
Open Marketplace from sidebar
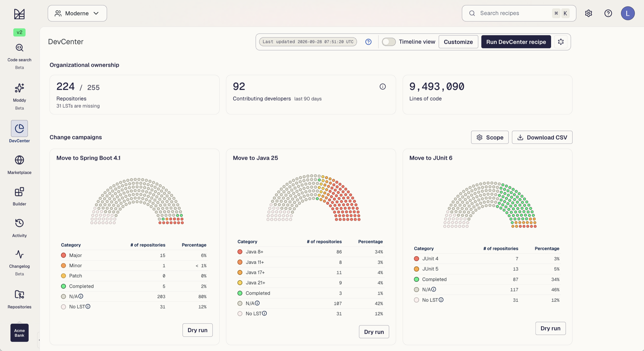19,165
